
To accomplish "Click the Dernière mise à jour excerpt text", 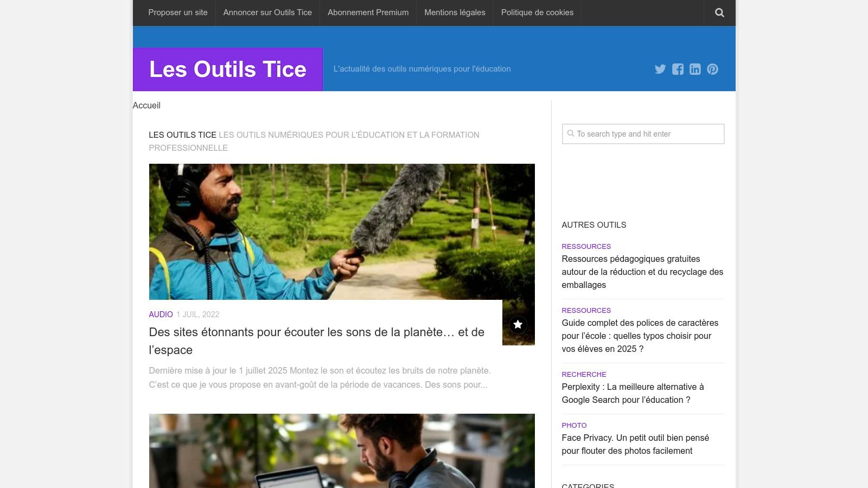I will (x=320, y=377).
